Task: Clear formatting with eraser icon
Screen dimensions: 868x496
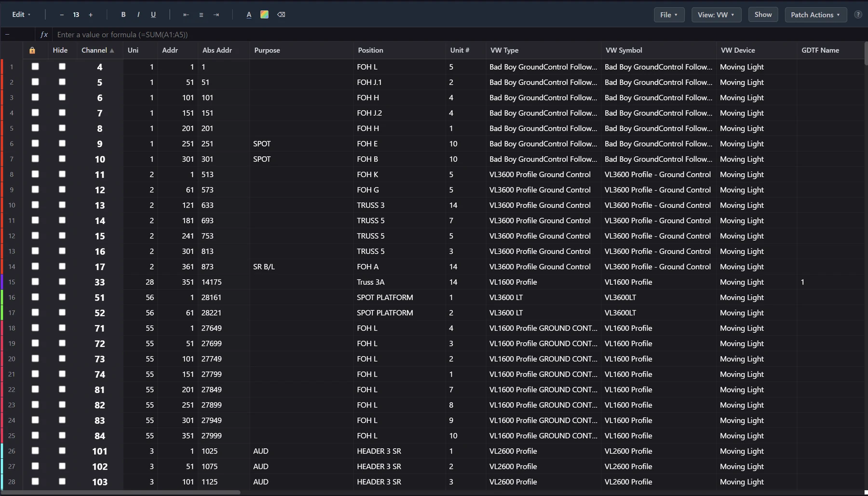Action: (x=281, y=14)
